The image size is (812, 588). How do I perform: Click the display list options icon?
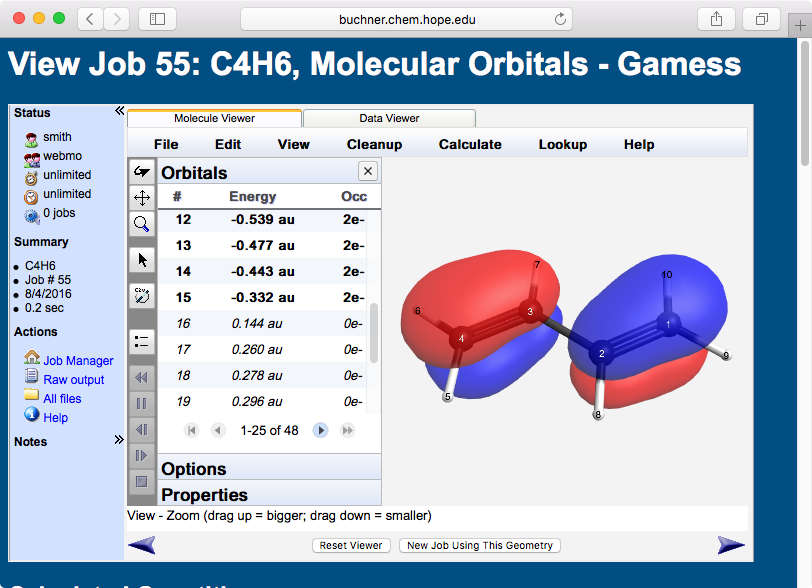point(142,341)
